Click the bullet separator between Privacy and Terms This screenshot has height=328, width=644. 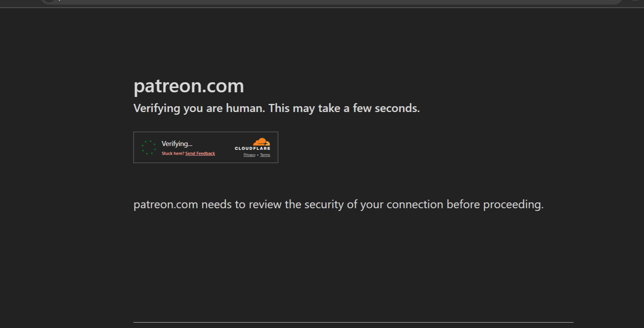(x=258, y=155)
